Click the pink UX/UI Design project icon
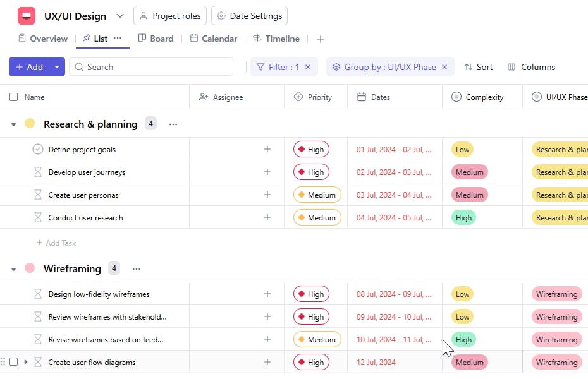Viewport: 588px width, 379px height. [27, 16]
